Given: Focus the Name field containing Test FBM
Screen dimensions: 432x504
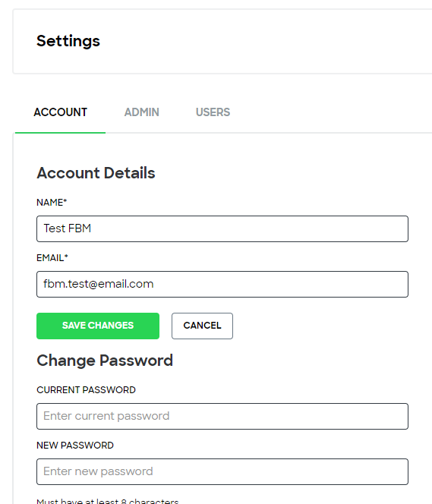Looking at the screenshot, I should point(222,229).
